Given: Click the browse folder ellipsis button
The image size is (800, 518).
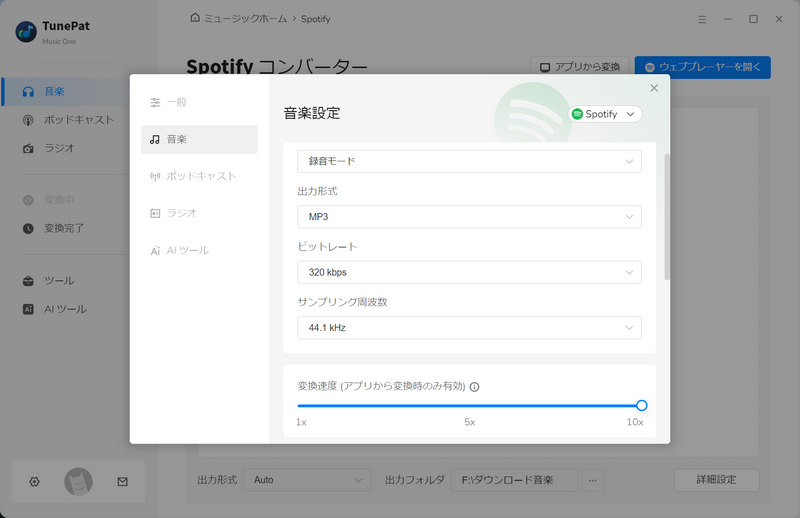Looking at the screenshot, I should [x=593, y=480].
